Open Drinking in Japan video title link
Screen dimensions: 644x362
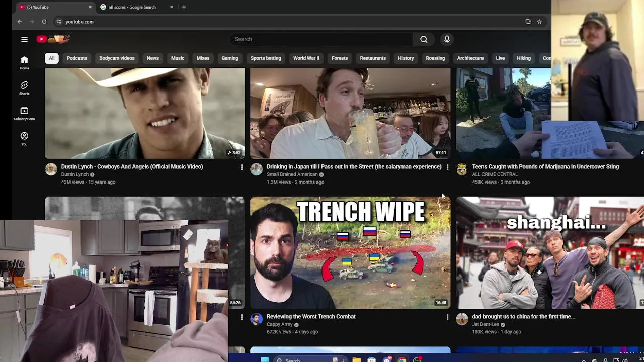point(354,167)
